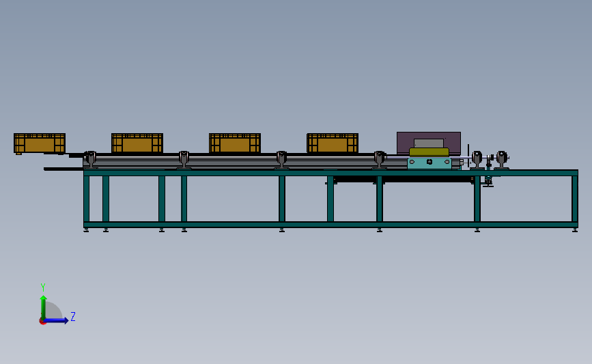
Task: Click the red origin ball of the triad
Action: tap(42, 322)
